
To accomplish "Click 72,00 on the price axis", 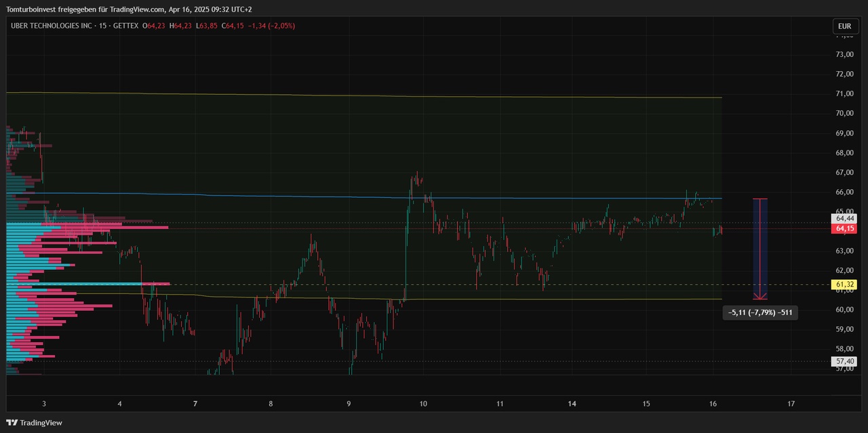I will click(x=844, y=74).
